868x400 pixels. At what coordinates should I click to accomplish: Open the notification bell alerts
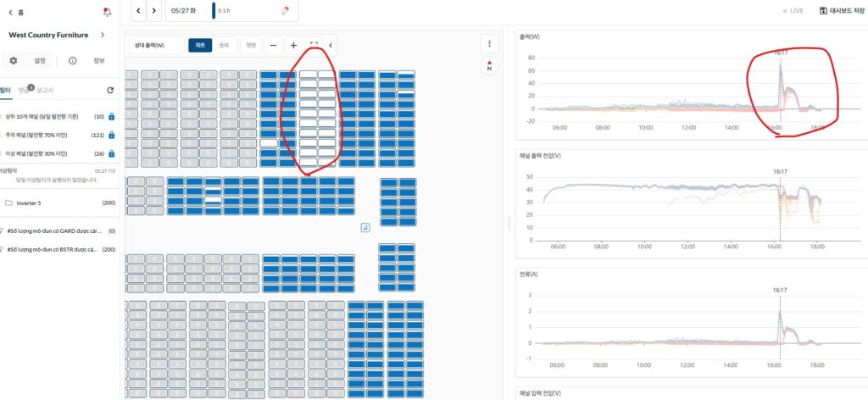[107, 12]
